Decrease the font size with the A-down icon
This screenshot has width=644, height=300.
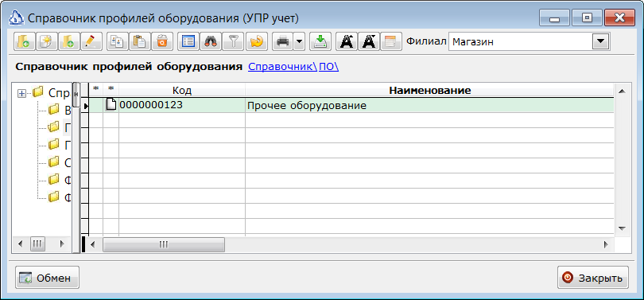click(x=369, y=41)
